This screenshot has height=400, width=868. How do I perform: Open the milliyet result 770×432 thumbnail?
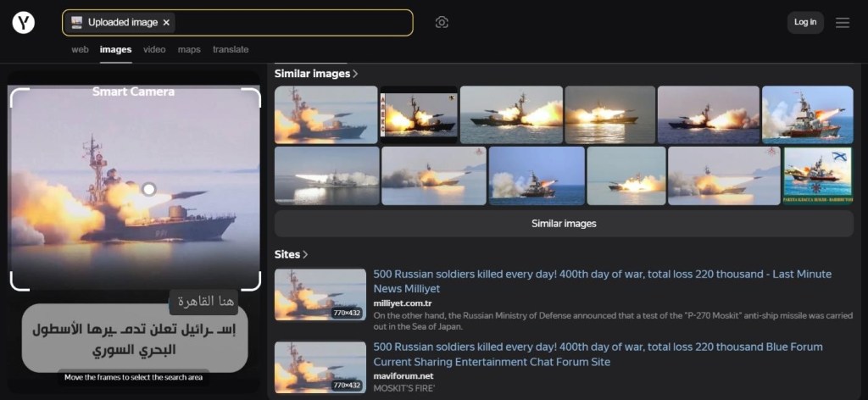[x=320, y=295]
